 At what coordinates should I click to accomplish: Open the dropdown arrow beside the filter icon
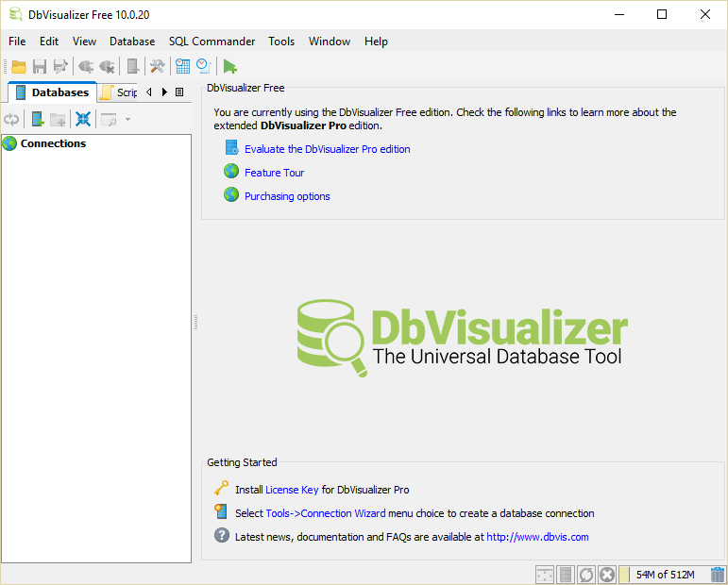tap(127, 120)
